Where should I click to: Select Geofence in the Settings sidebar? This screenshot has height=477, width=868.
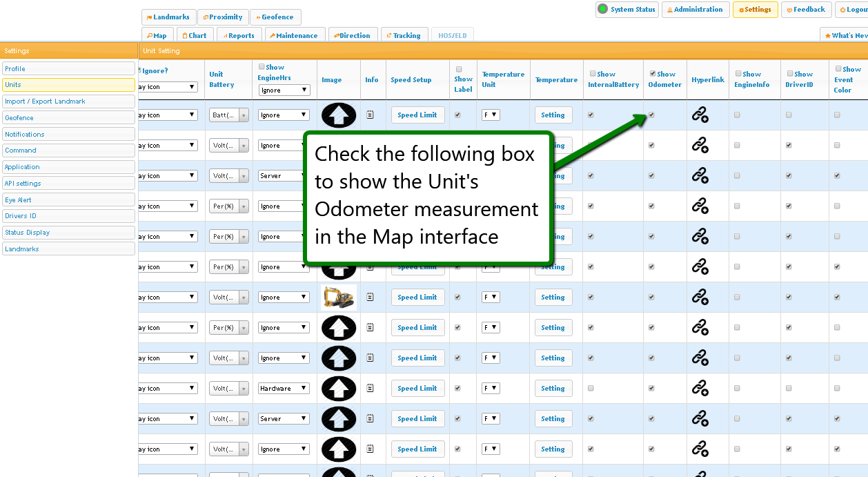[x=68, y=118]
